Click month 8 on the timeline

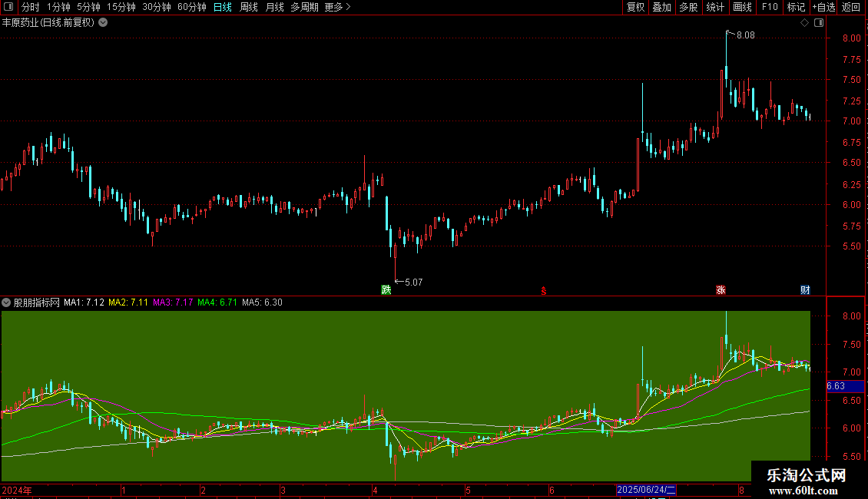[x=741, y=490]
